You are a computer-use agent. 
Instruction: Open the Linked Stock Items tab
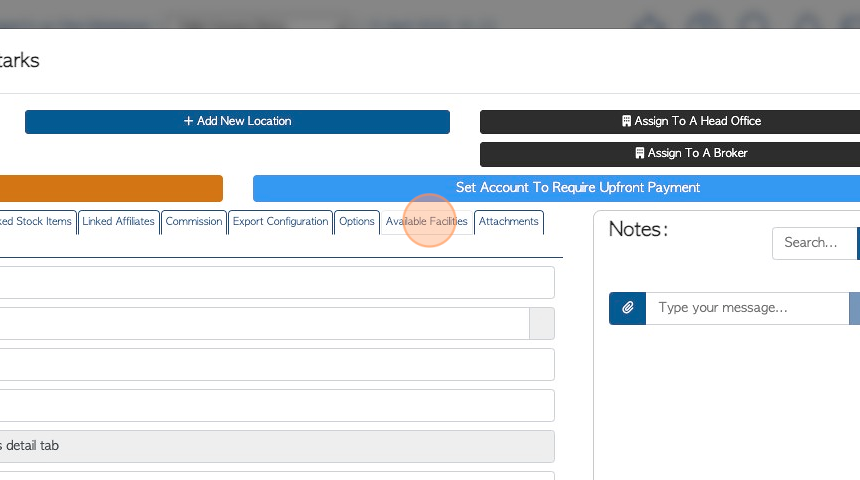(x=37, y=222)
